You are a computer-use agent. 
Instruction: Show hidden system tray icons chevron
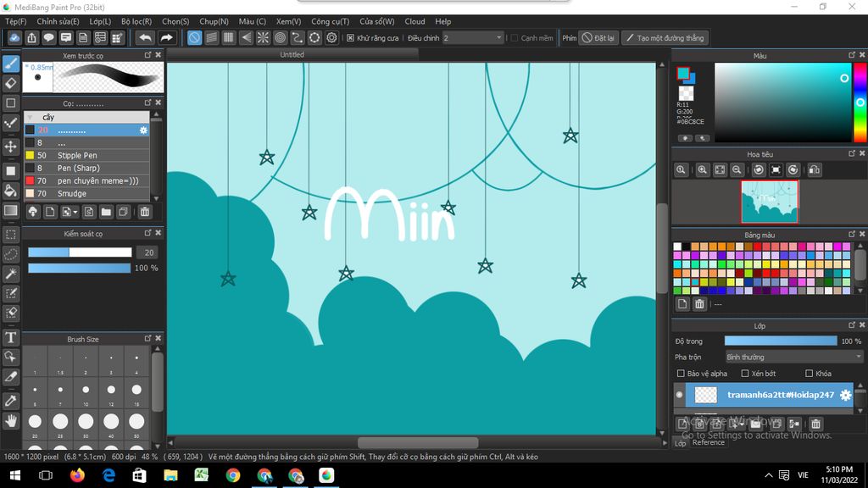768,475
